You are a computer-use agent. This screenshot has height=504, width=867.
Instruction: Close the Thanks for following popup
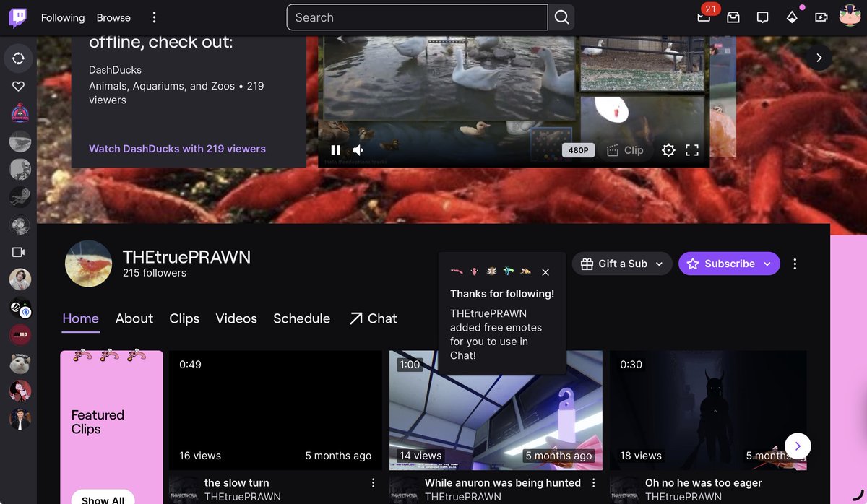pos(545,272)
